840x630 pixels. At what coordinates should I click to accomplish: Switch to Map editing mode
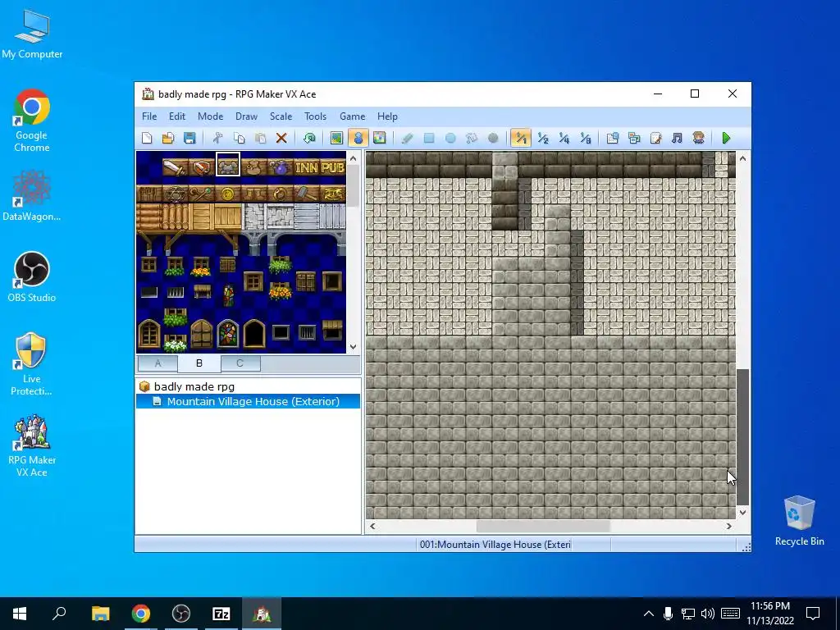pyautogui.click(x=336, y=138)
